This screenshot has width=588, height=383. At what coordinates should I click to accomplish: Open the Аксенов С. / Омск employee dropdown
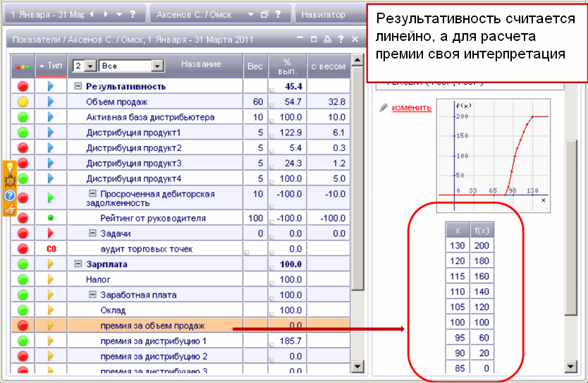pyautogui.click(x=251, y=15)
